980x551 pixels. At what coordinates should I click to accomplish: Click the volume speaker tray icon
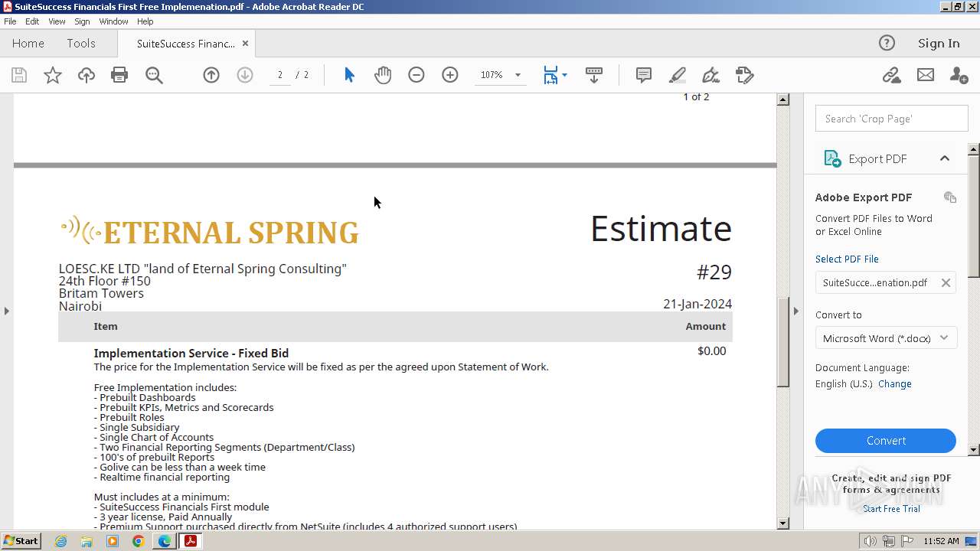(x=870, y=541)
